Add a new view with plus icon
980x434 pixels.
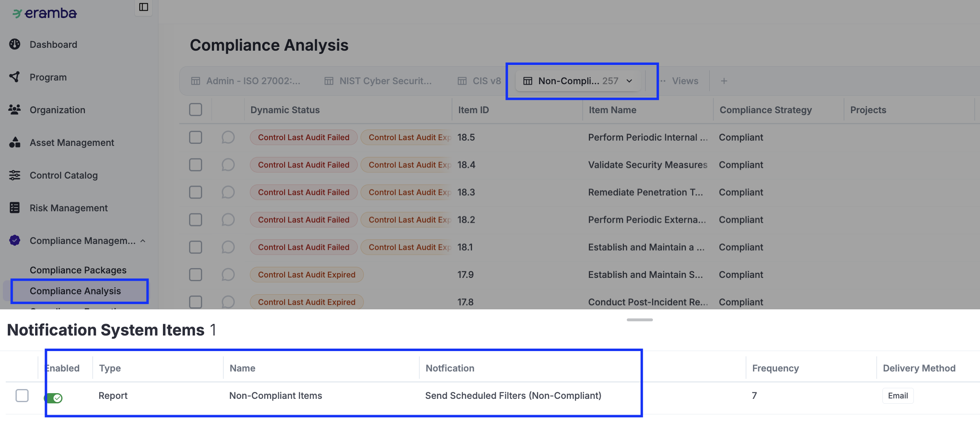click(x=724, y=81)
